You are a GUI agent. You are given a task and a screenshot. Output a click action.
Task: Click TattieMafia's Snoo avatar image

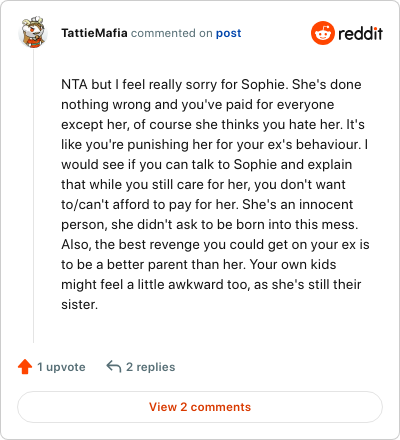[x=33, y=32]
